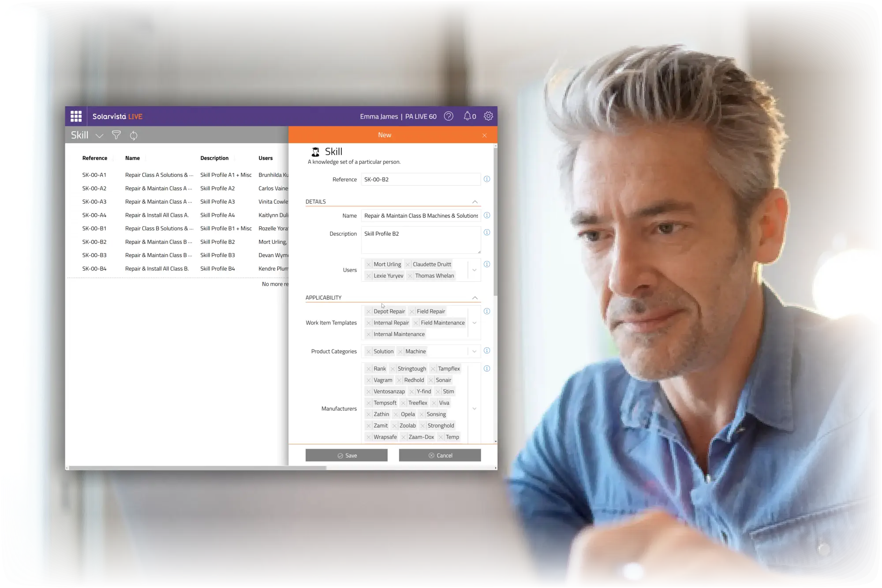Expand the Users dropdown arrow
The height and width of the screenshot is (588, 882).
[475, 270]
